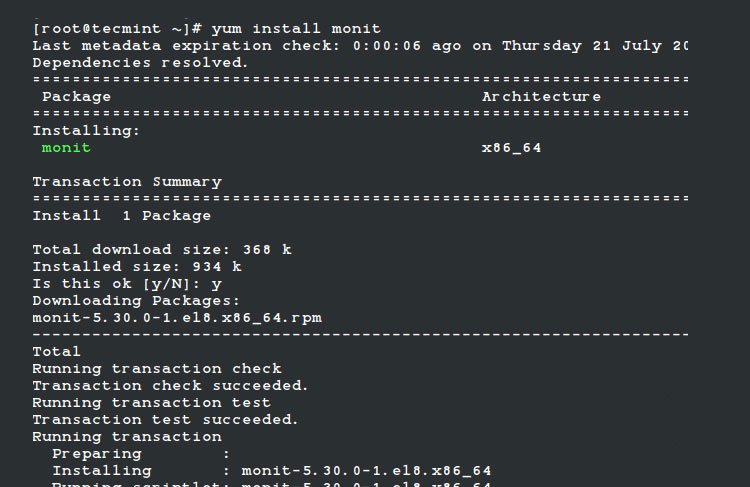Click the Package column header

(77, 97)
